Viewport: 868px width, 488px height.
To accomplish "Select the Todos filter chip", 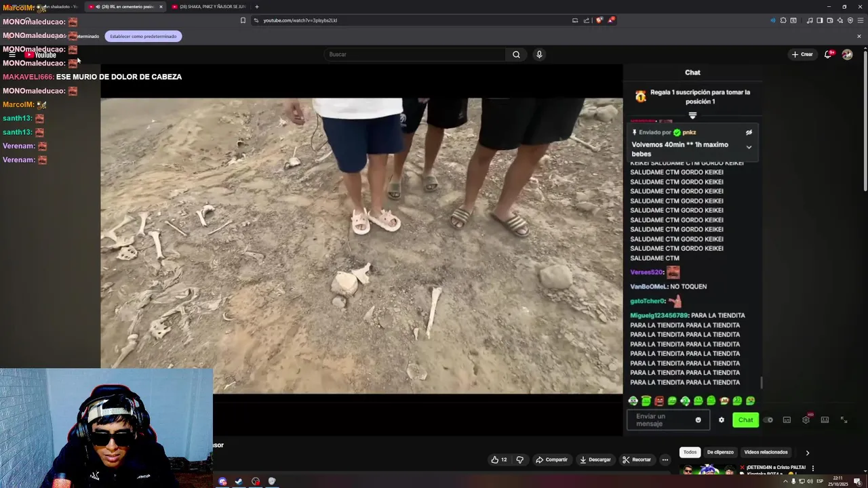I will pos(690,452).
